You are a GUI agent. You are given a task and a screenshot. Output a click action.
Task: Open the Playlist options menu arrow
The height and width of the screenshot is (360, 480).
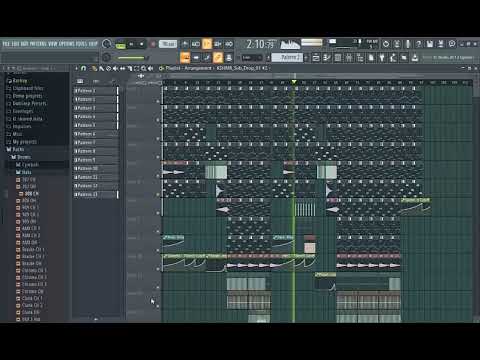tap(76, 68)
